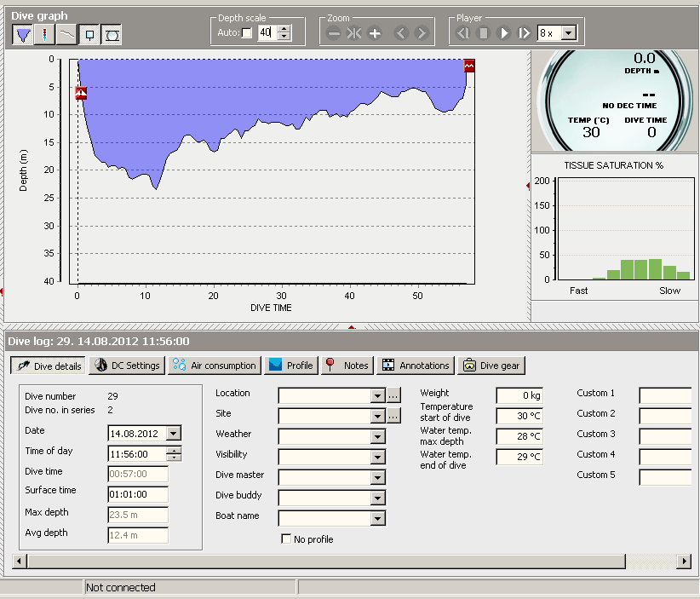Click the Dive log 29 header title
This screenshot has width=700, height=599.
point(99,342)
